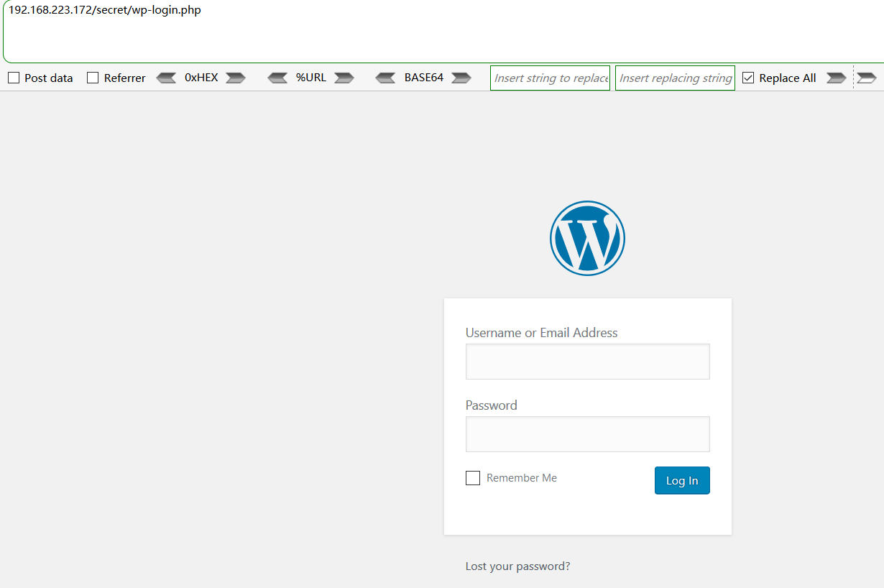The image size is (884, 588).
Task: Click the %URL decode left arrow
Action: coord(277,78)
